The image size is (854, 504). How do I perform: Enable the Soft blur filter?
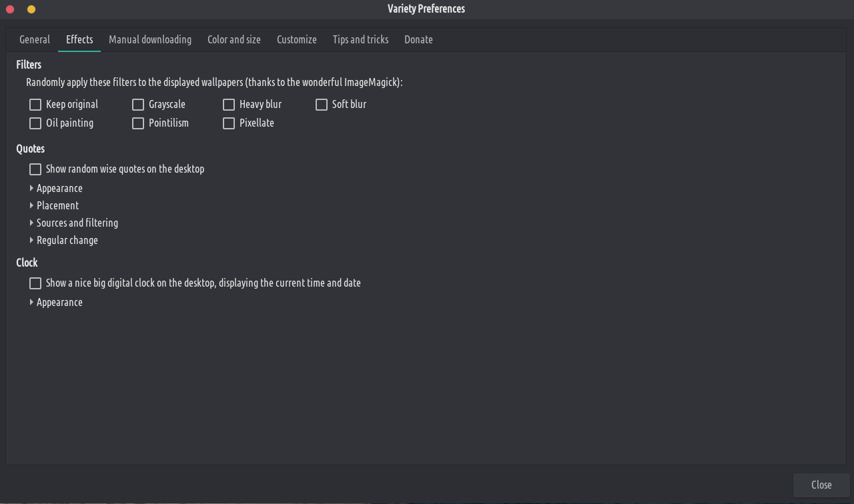[x=322, y=105]
